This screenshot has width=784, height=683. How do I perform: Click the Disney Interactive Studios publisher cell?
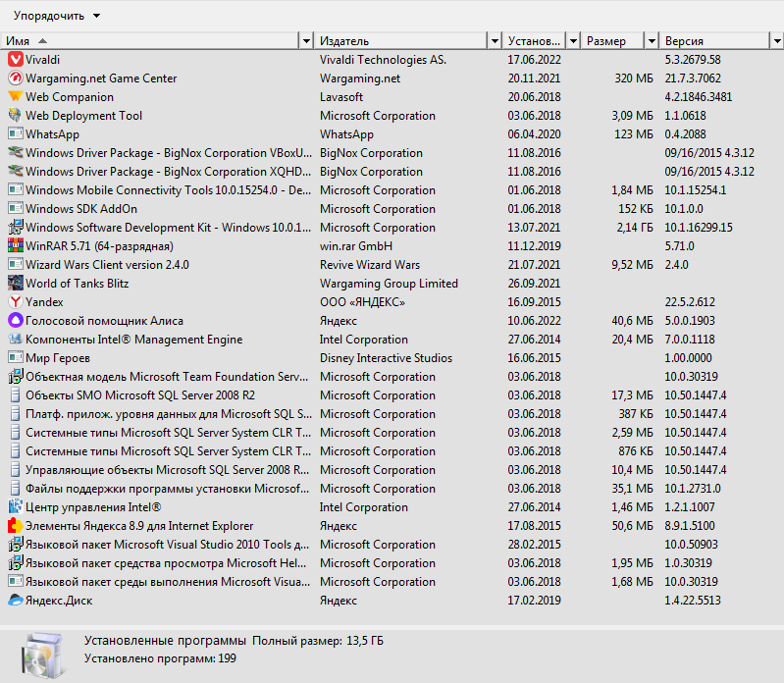(386, 358)
